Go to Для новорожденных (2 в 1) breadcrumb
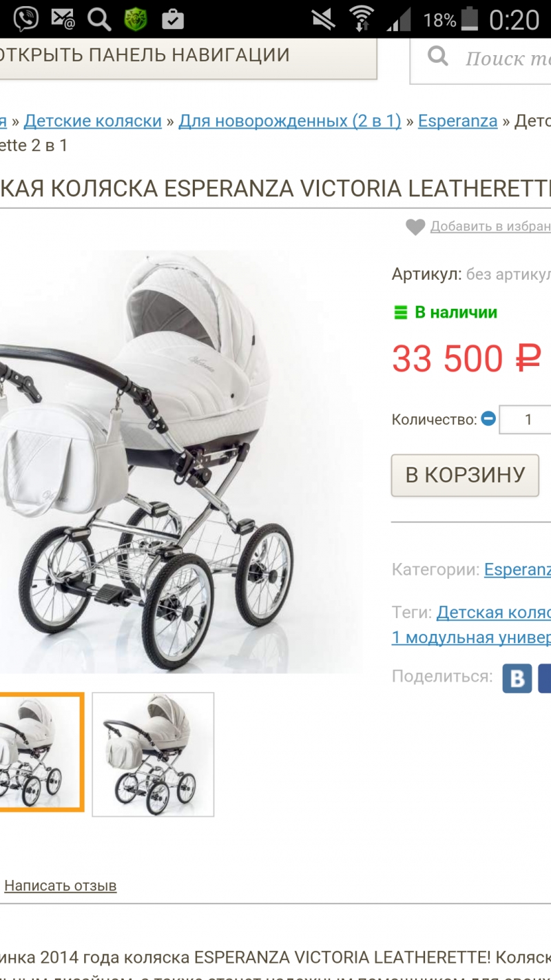Viewport: 551px width, 980px height. point(290,121)
